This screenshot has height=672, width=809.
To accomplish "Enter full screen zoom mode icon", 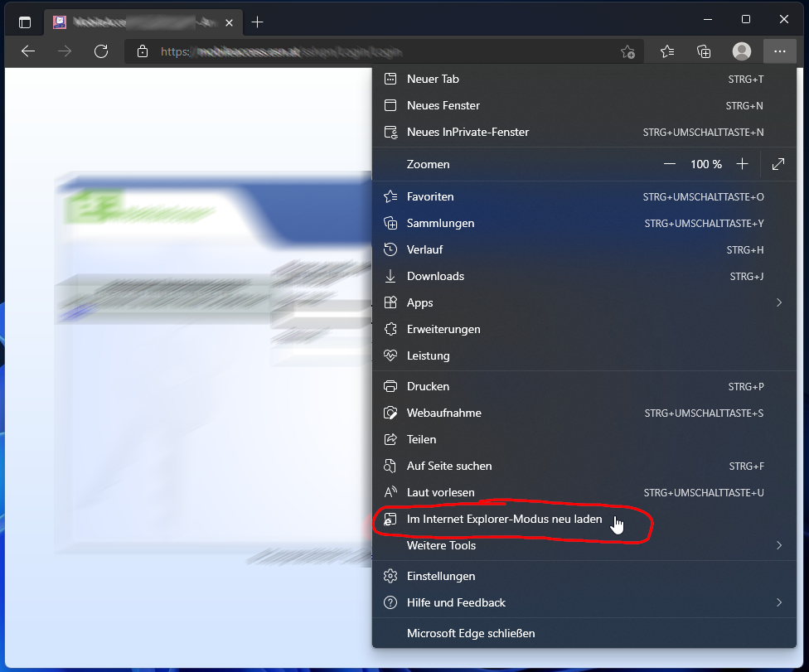I will pyautogui.click(x=778, y=164).
